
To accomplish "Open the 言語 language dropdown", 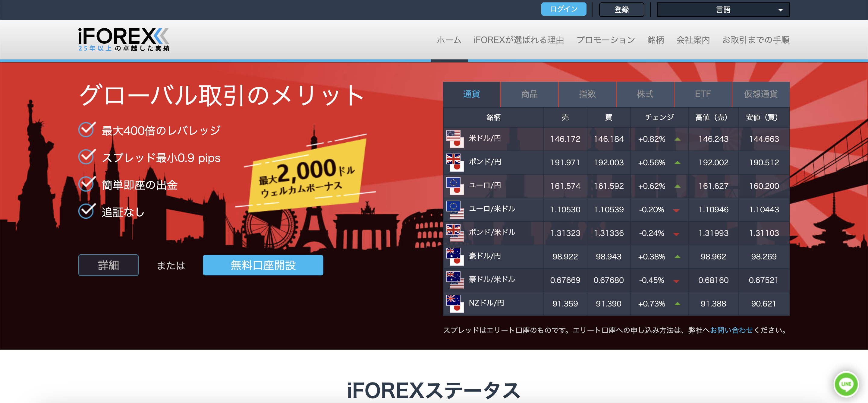I will 723,9.
